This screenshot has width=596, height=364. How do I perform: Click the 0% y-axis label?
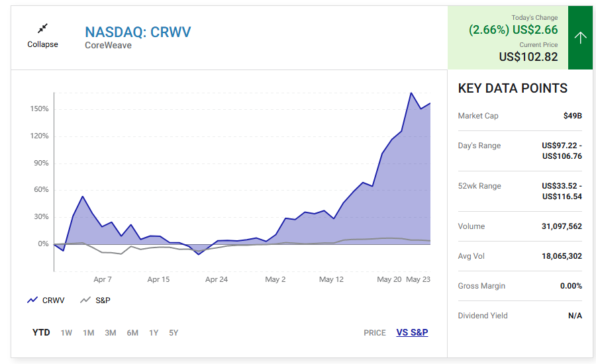pos(43,244)
